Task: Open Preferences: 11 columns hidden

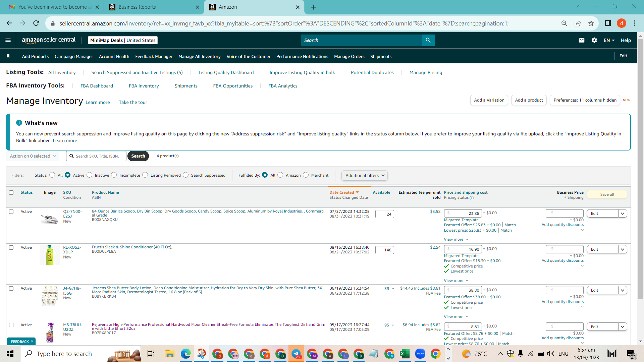Action: tap(585, 100)
